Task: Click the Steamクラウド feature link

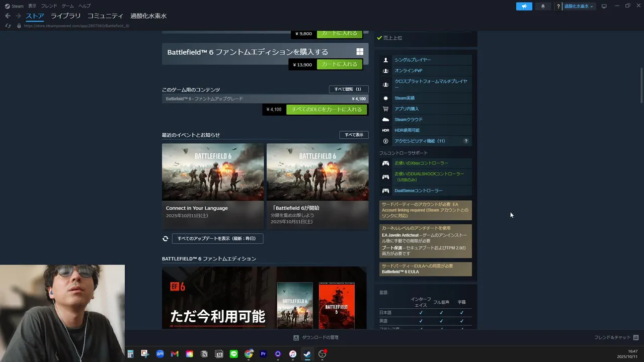Action: [x=409, y=120]
